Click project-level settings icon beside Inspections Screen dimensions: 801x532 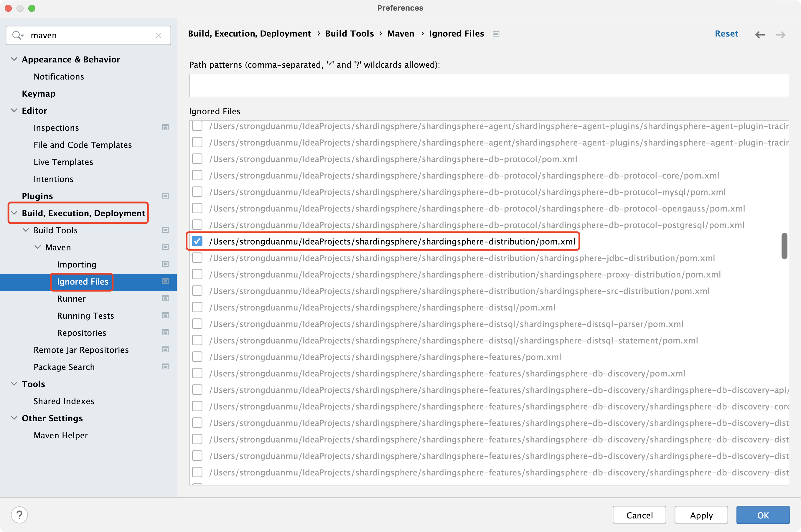(x=165, y=128)
